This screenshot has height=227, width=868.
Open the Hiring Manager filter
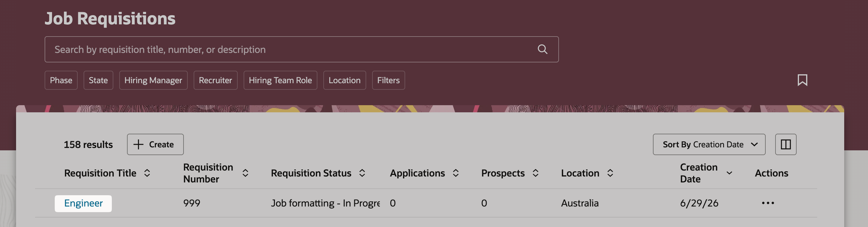click(153, 80)
